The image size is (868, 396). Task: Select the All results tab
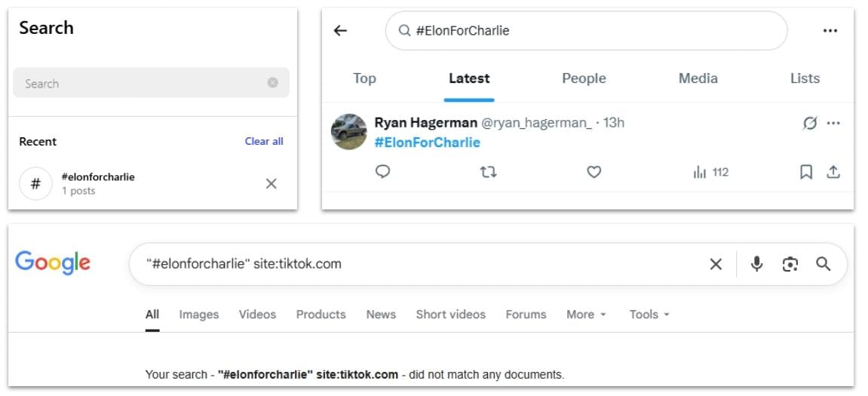coord(152,314)
